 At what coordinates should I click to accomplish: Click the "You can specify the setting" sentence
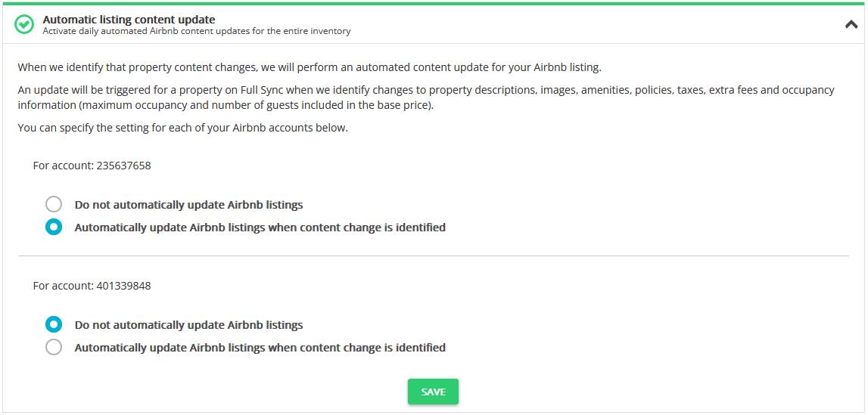182,128
